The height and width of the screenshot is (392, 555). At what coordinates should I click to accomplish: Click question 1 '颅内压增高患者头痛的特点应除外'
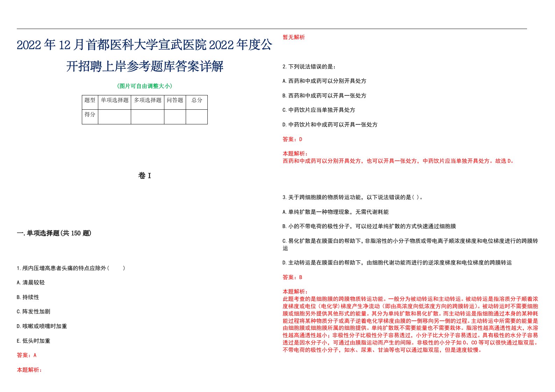[x=71, y=268]
